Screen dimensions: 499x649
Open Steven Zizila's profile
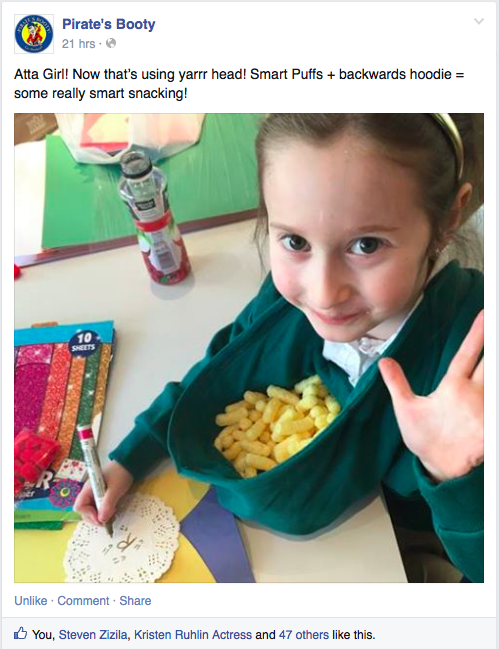pyautogui.click(x=94, y=635)
